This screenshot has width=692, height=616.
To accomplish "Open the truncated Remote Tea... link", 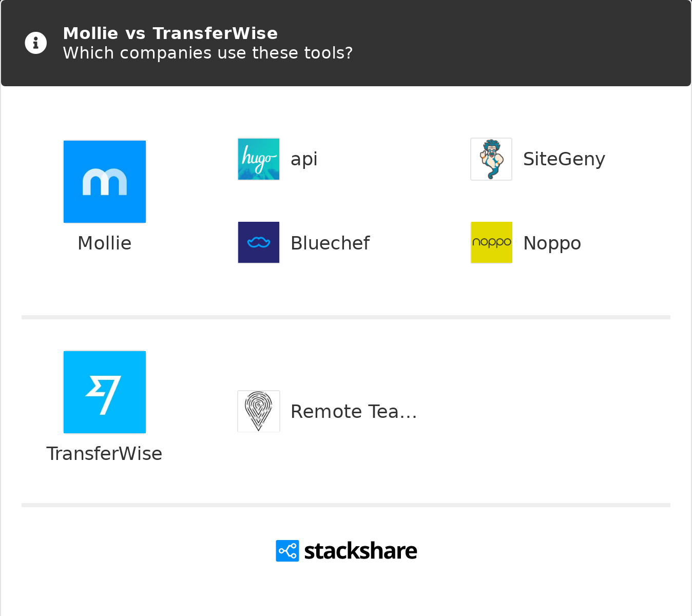I will click(353, 412).
